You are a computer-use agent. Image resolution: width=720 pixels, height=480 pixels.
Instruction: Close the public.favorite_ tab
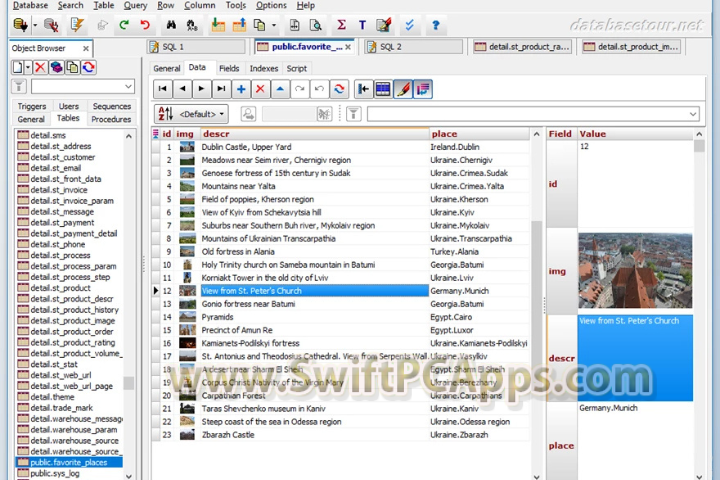(348, 47)
